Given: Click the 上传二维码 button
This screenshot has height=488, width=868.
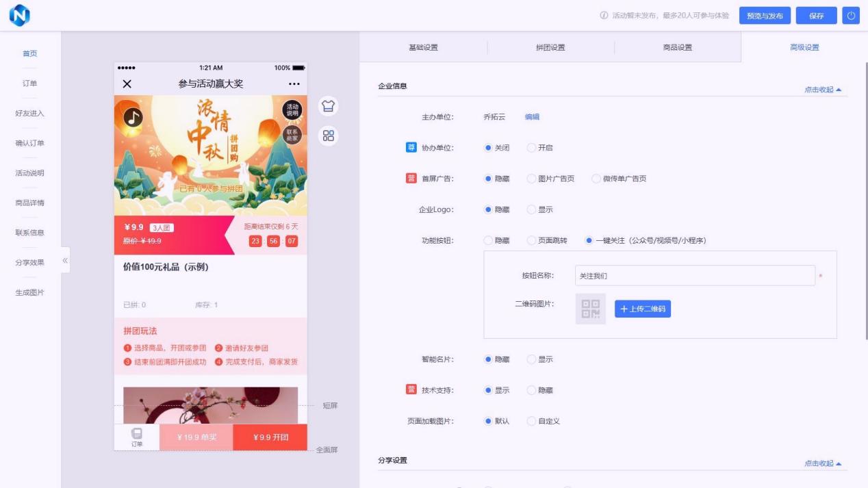Looking at the screenshot, I should [x=642, y=309].
